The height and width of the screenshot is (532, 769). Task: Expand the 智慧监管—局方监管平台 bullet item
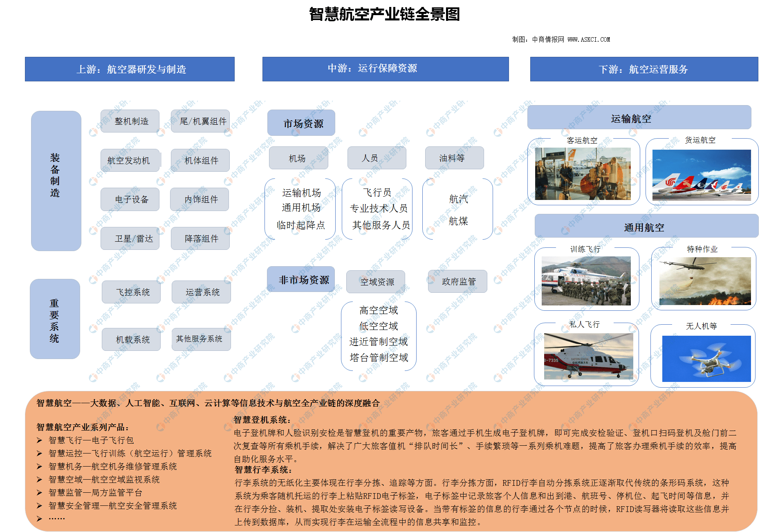(96, 493)
